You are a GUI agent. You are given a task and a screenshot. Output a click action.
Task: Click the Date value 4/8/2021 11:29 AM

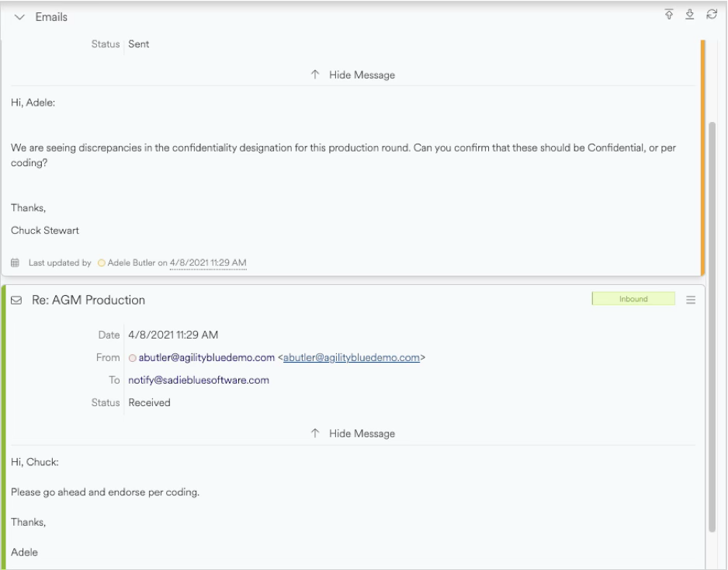point(173,335)
